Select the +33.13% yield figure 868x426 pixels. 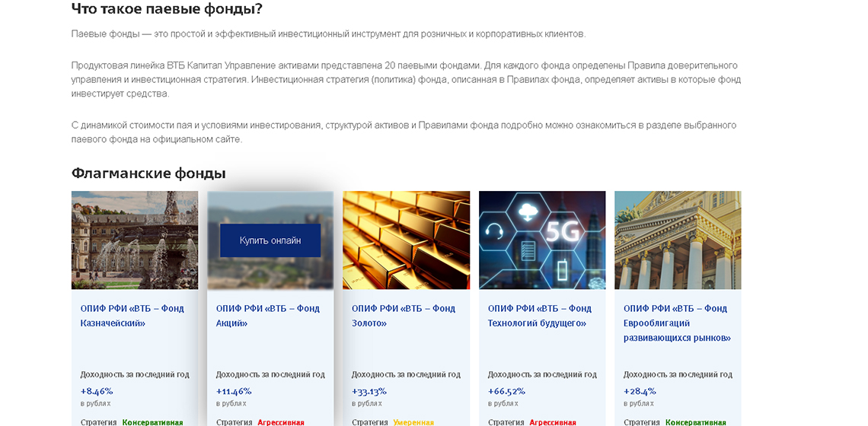point(369,391)
